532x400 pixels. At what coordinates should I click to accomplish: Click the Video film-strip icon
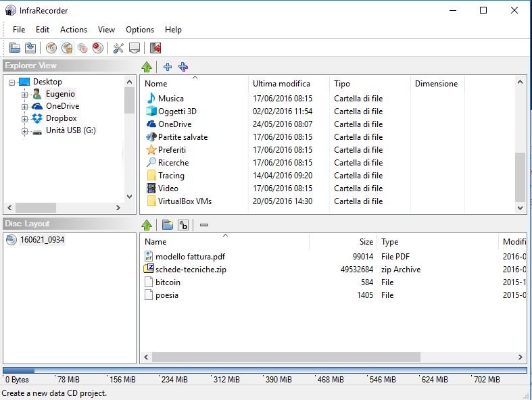coord(151,188)
